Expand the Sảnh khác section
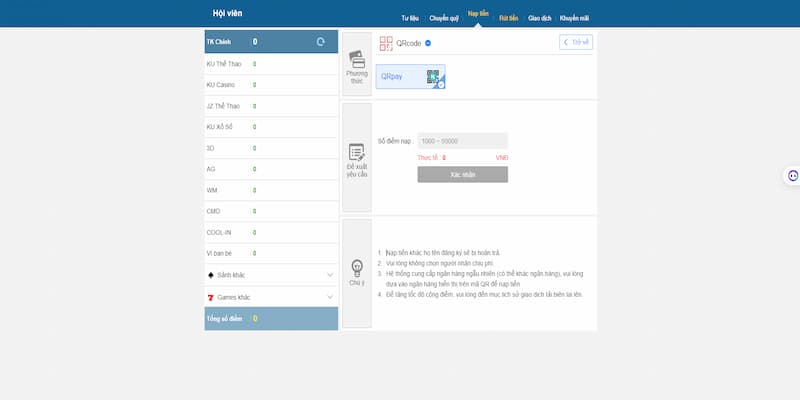Image resolution: width=800 pixels, height=400 pixels. pos(330,275)
